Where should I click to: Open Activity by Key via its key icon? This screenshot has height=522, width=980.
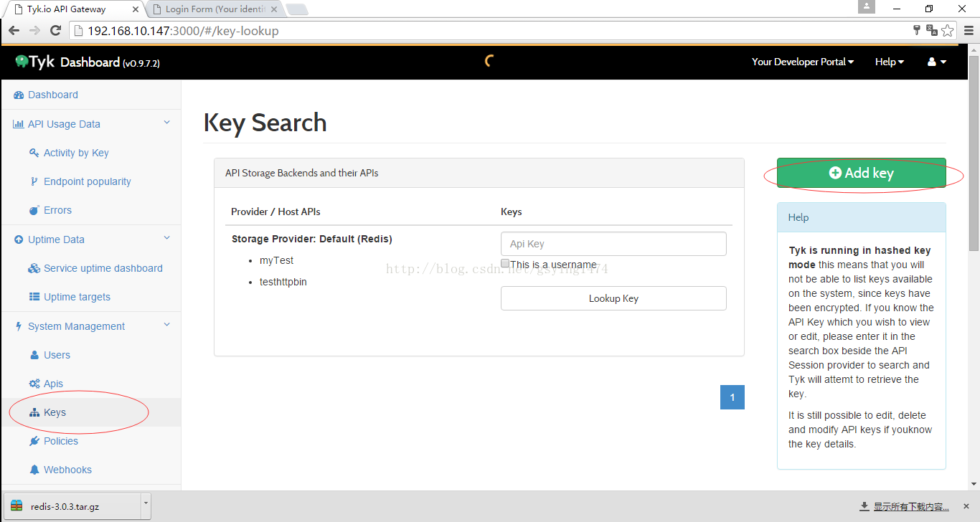coord(34,153)
